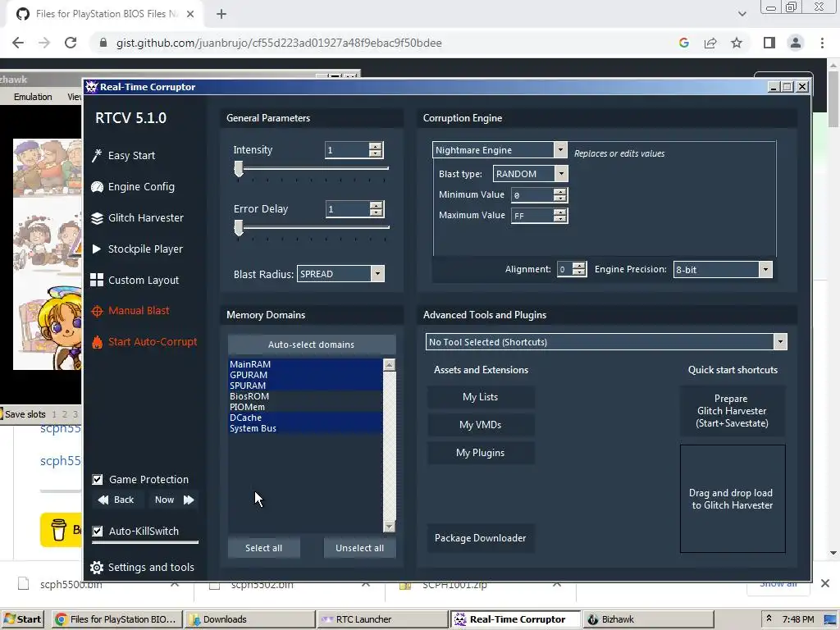840x630 pixels.
Task: Click the Intensity value spinner arrows
Action: coord(376,150)
